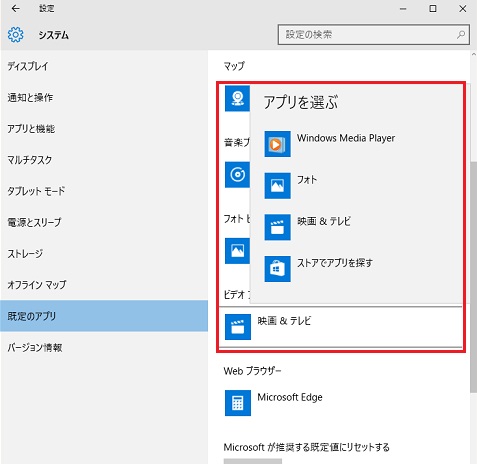Viewport: 477px width, 464px height.
Task: Click the reset button under Microsoft recommended defaults
Action: click(253, 461)
